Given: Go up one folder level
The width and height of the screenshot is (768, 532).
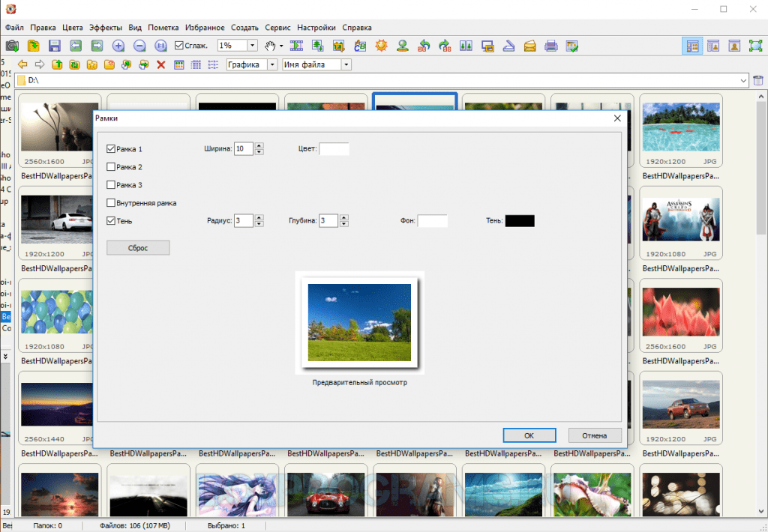Looking at the screenshot, I should coord(57,64).
